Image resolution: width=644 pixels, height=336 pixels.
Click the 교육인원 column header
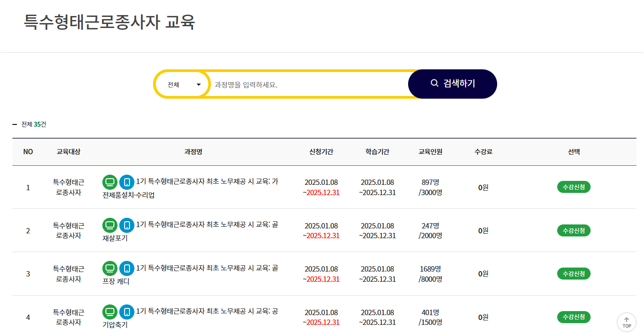pyautogui.click(x=430, y=152)
